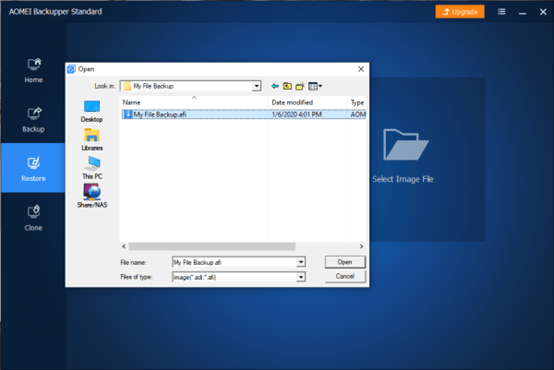
Task: Sort files by Date modified column
Action: click(x=308, y=102)
